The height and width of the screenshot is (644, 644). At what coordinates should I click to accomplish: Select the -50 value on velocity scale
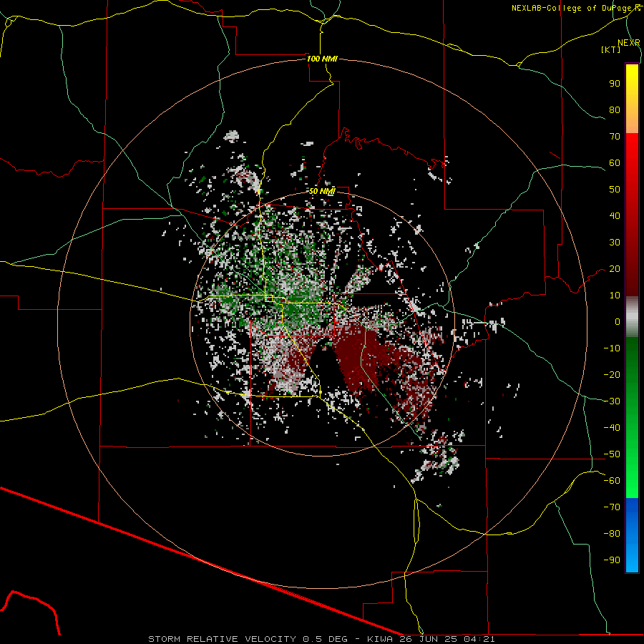pos(612,454)
